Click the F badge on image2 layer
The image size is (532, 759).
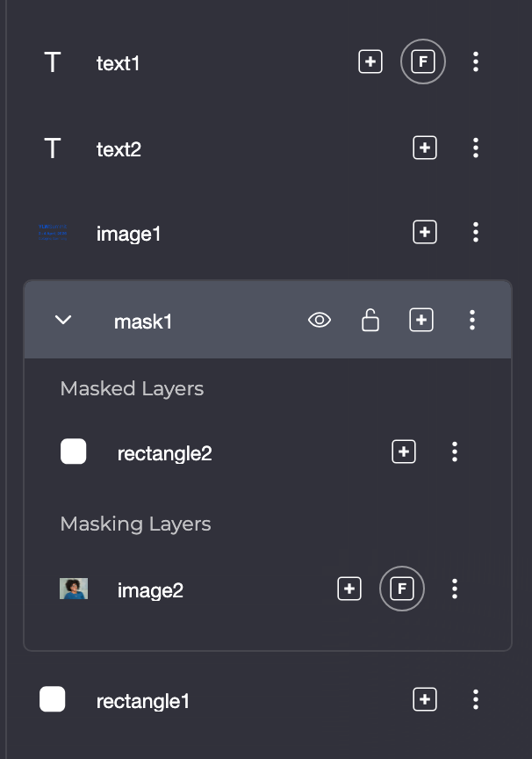(402, 589)
